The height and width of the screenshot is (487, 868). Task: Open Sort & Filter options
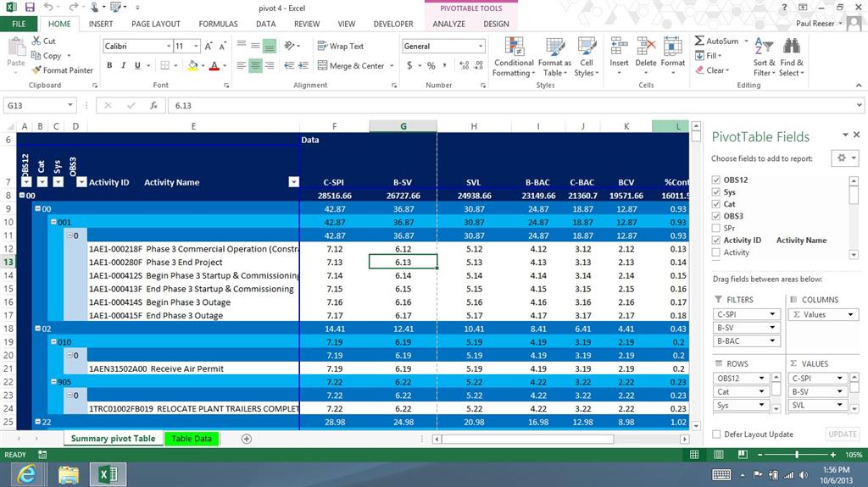pos(764,57)
